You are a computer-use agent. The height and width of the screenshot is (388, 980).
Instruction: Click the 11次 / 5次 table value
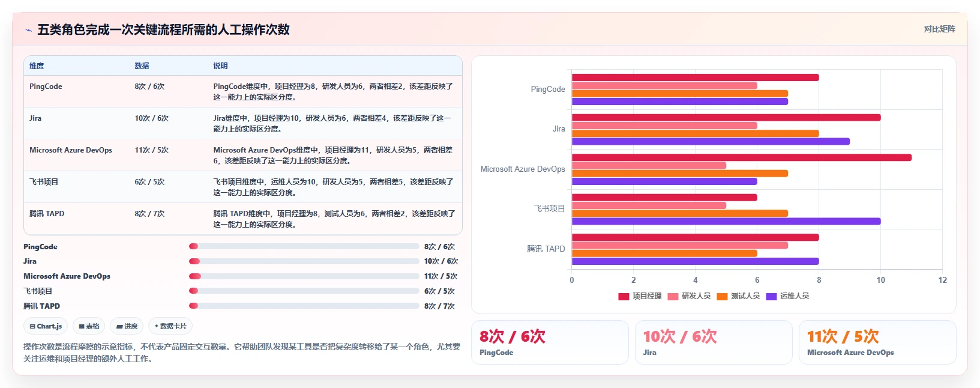[151, 150]
